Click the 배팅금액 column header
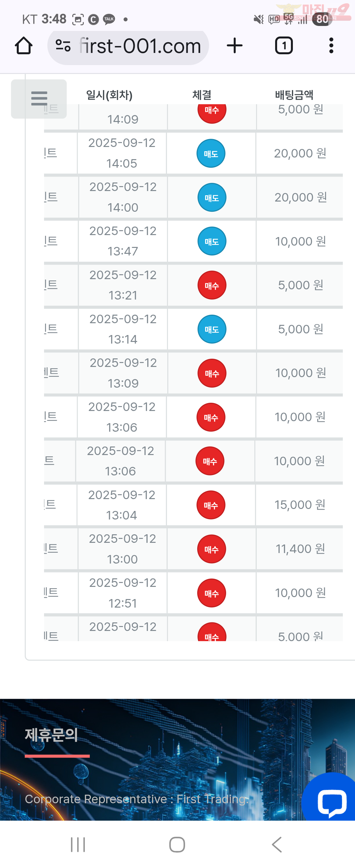The height and width of the screenshot is (868, 355). 294,95
